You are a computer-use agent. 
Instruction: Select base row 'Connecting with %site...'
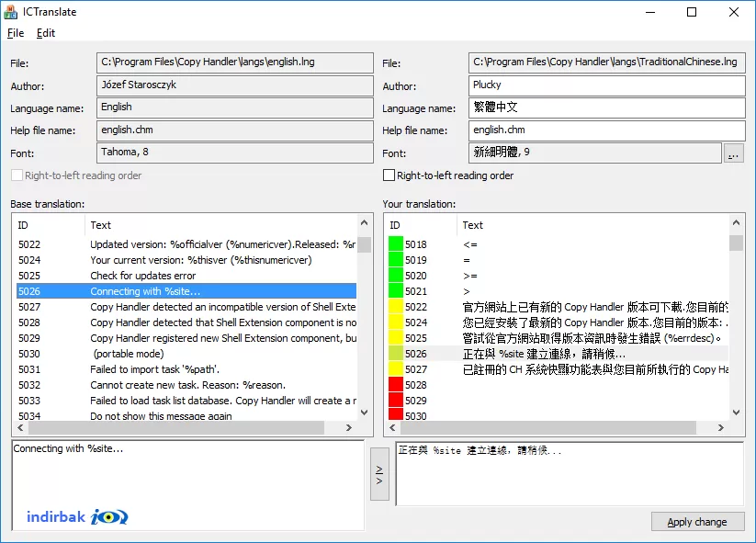tap(186, 291)
